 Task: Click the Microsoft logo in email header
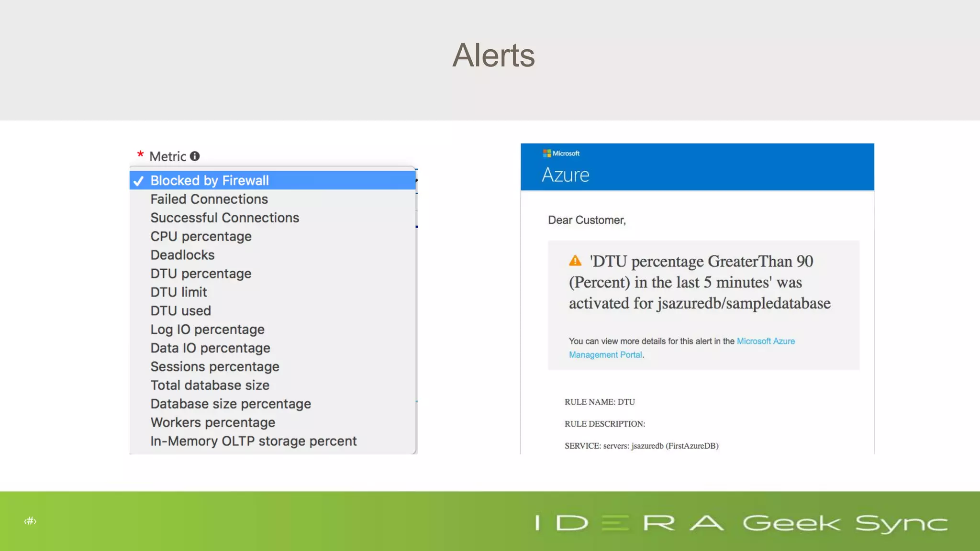coord(561,154)
